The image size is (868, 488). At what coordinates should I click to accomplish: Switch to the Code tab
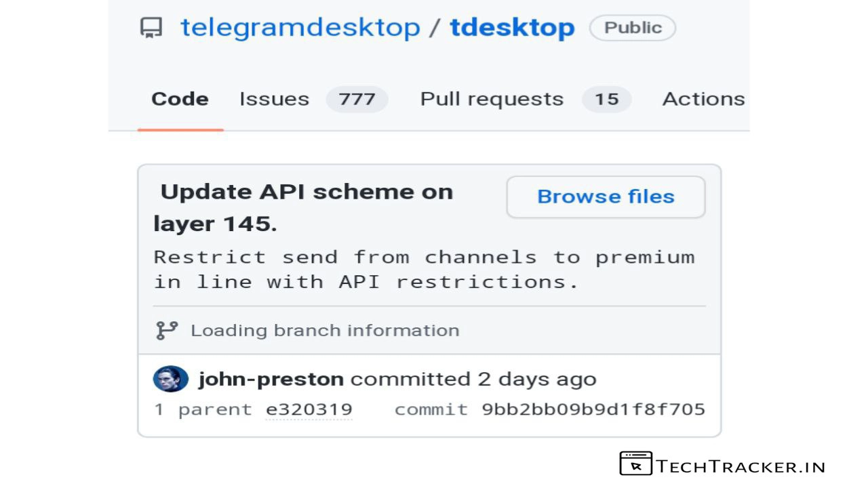(x=180, y=99)
